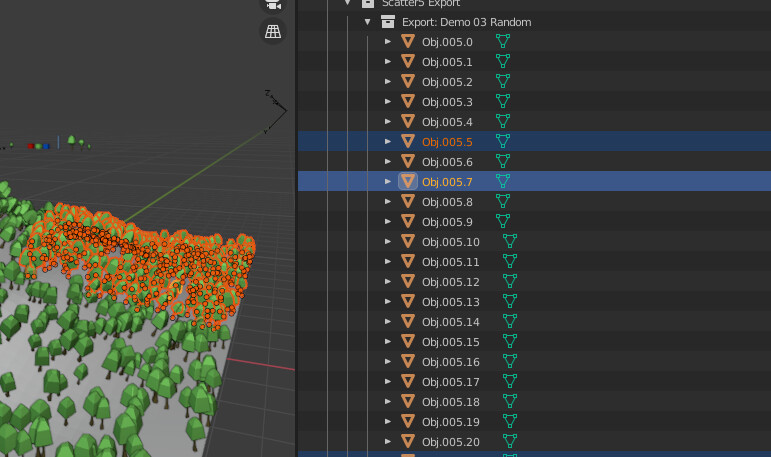
Task: Expand Obj.005.11 disclosure triangle
Action: click(388, 262)
